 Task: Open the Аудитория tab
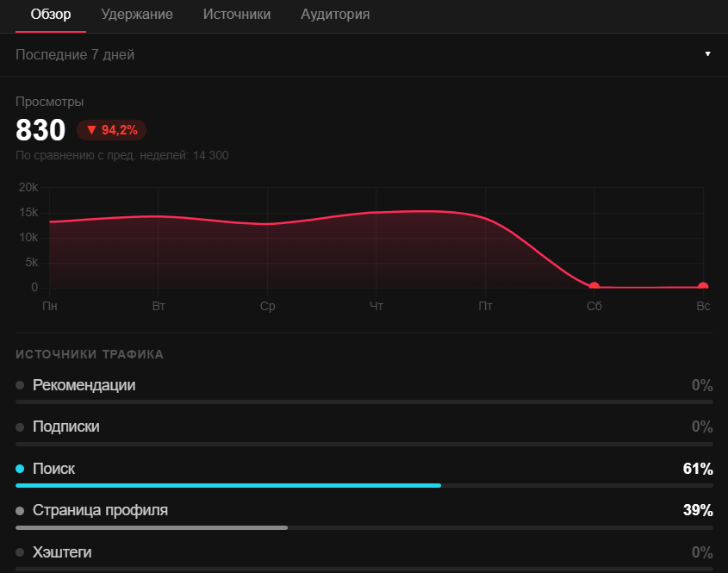[335, 15]
